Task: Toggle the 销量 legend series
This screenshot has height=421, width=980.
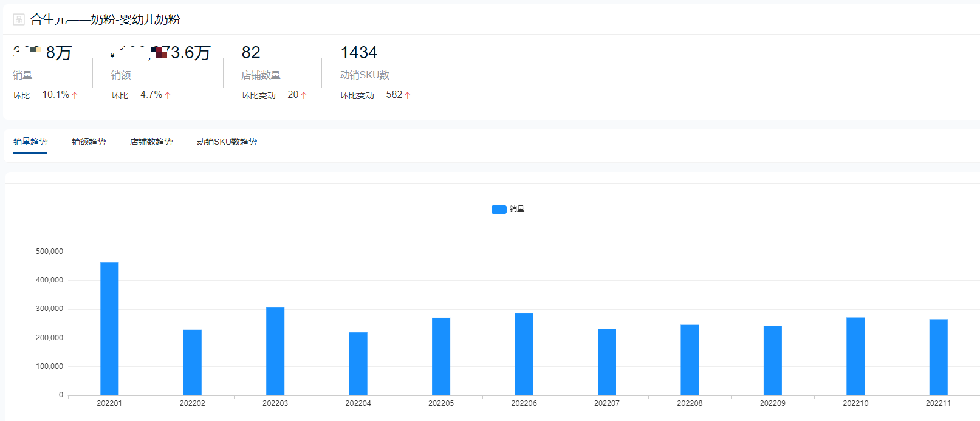Action: [x=516, y=209]
